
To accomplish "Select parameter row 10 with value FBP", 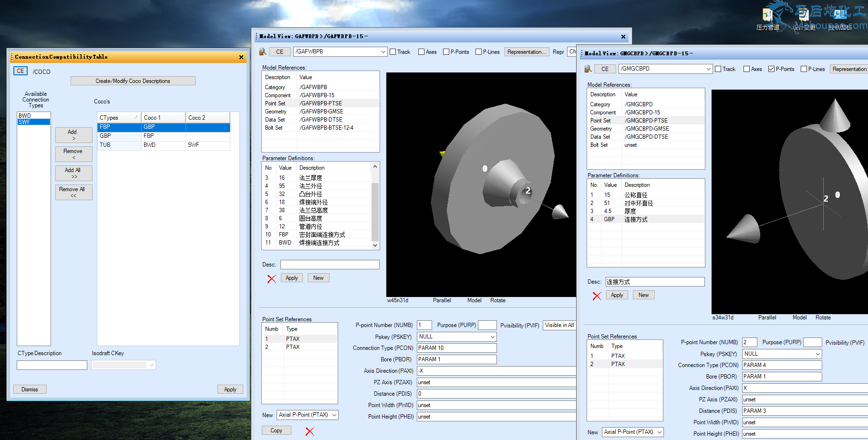I will [317, 235].
